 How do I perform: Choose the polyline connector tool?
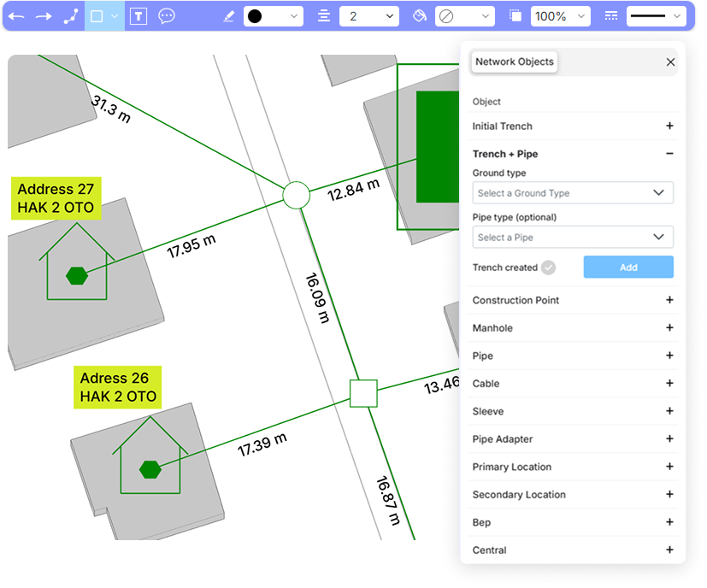click(71, 16)
